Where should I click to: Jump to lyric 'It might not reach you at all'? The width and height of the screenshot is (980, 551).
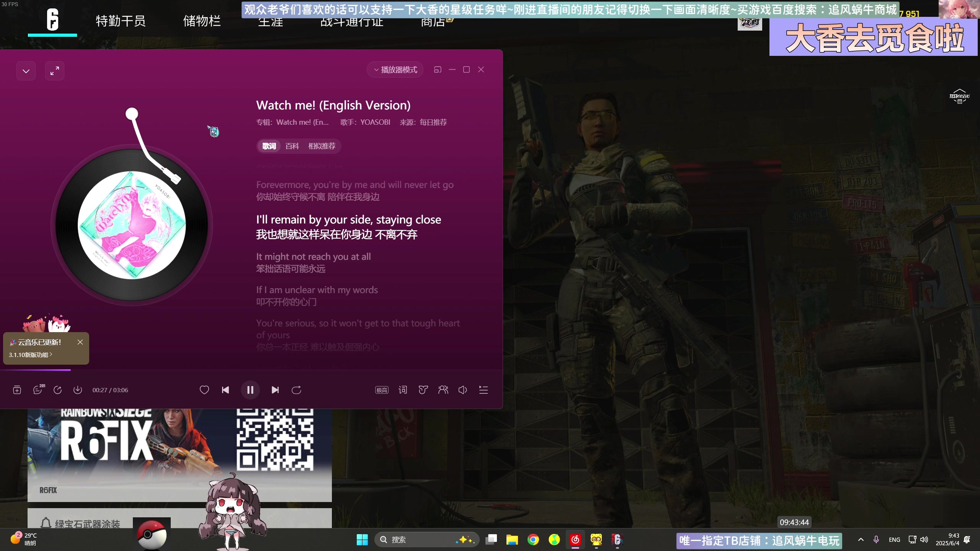[x=314, y=257]
